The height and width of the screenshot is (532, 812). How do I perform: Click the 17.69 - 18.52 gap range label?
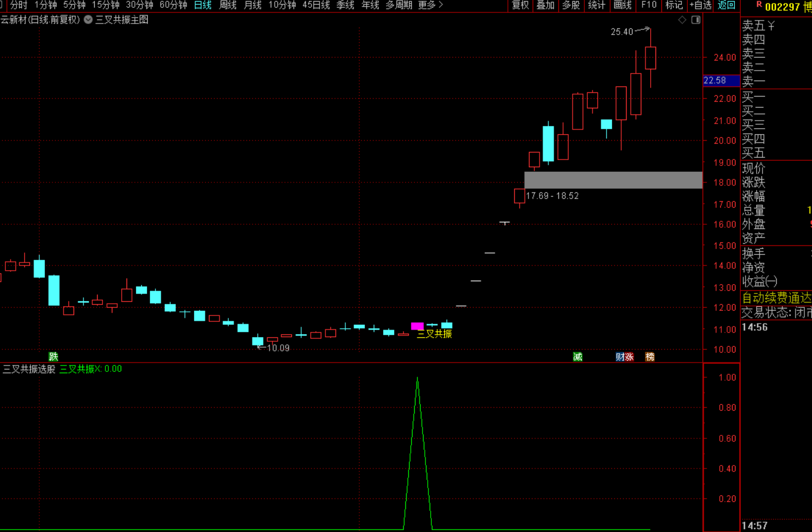point(552,196)
